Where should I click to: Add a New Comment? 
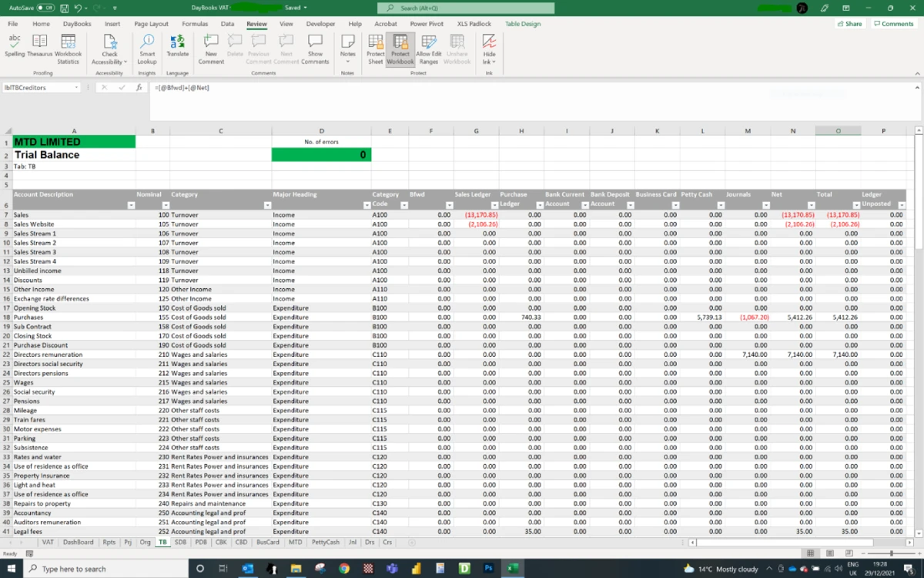coord(211,46)
